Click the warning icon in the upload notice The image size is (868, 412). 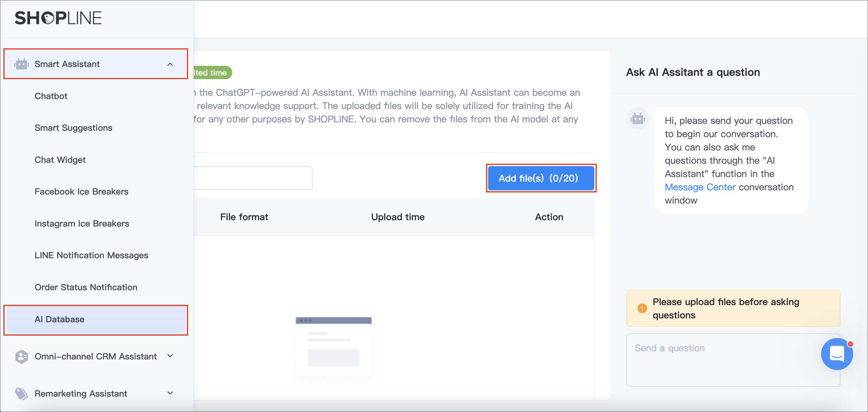pyautogui.click(x=642, y=308)
